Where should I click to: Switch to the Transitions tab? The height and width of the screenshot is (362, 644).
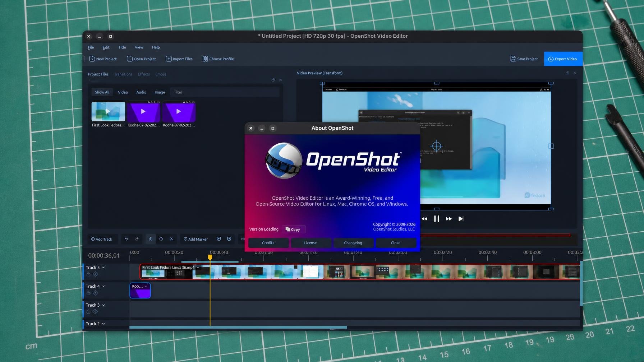123,74
